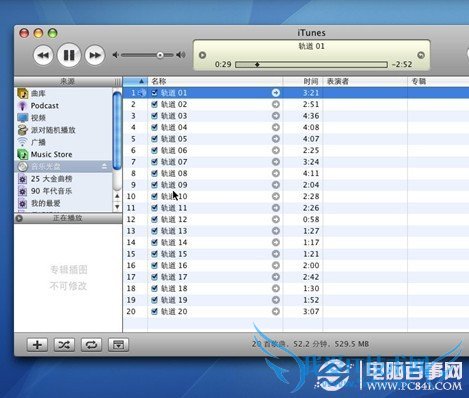Select the 音乐光盘 audio CD source
469x398 pixels.
[64, 166]
